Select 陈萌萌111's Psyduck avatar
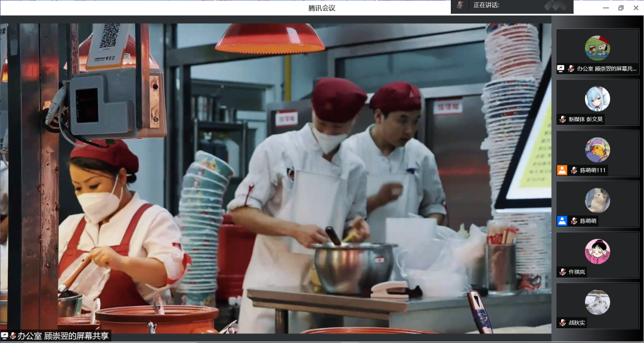Screen dimensions: 644x343 coord(597,150)
